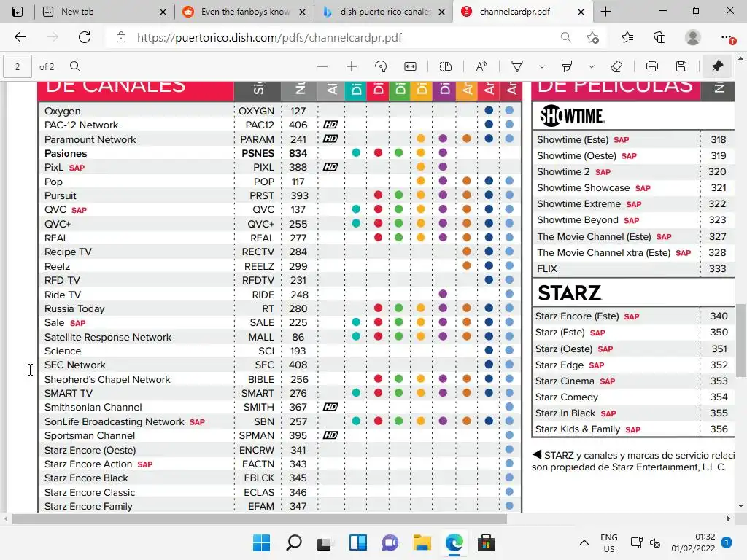Expand the Highlight tool options dropdown

coord(591,66)
